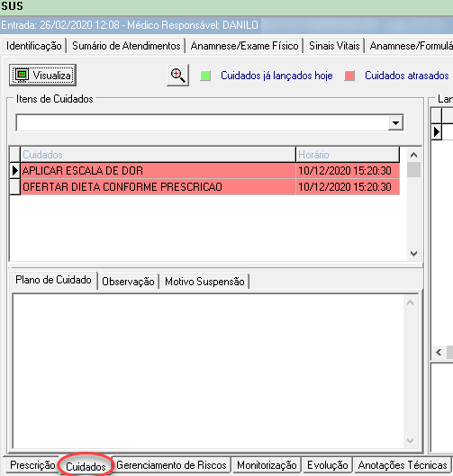Click the Plano de Cuidado text area
This screenshot has width=453, height=476.
[208, 371]
